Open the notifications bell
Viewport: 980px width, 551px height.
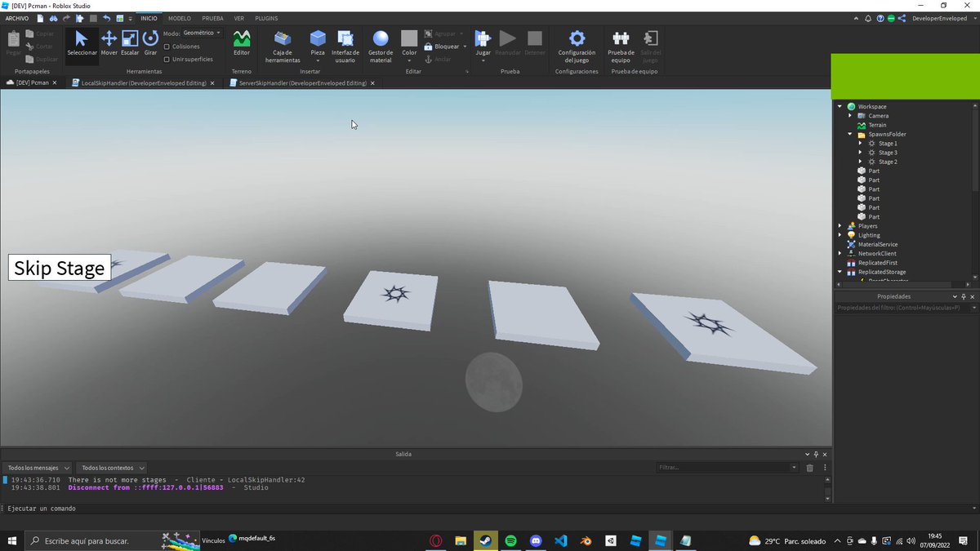869,18
